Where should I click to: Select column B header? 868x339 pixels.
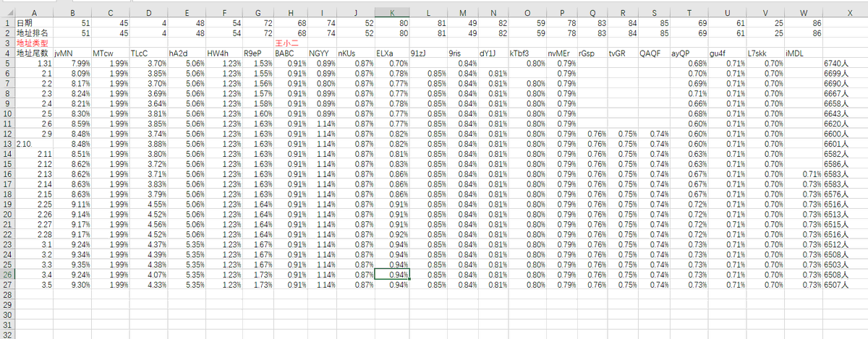pos(72,13)
